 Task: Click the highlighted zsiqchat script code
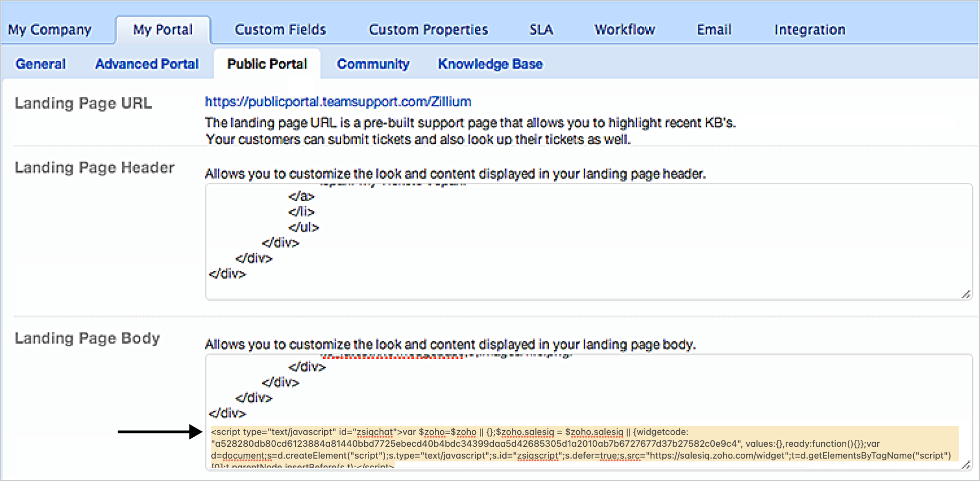click(584, 447)
